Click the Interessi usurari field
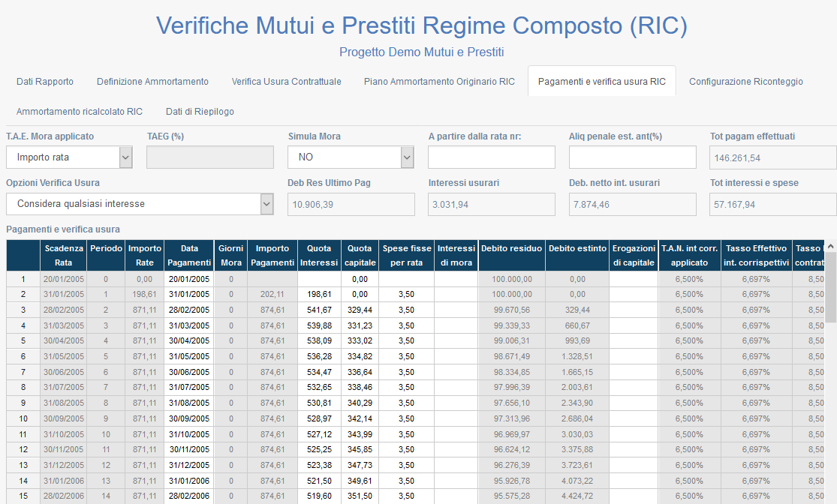 coord(492,204)
